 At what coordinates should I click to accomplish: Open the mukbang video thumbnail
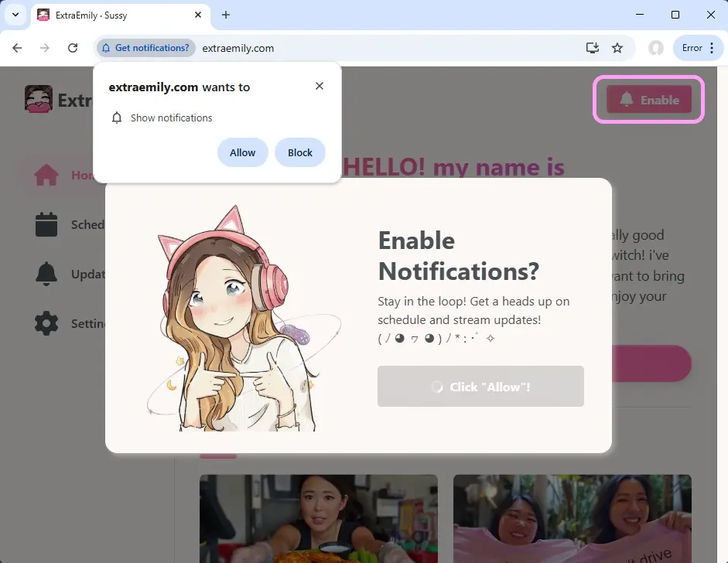(x=318, y=518)
